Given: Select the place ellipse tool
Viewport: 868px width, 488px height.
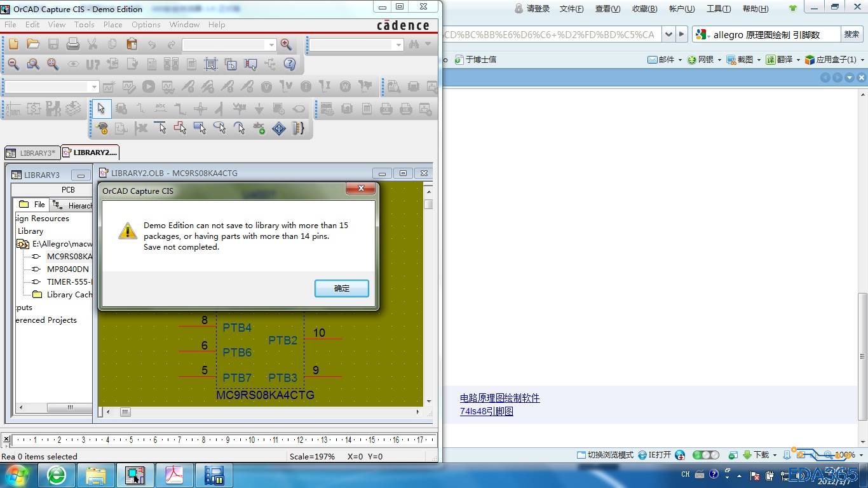Looking at the screenshot, I should (x=220, y=128).
